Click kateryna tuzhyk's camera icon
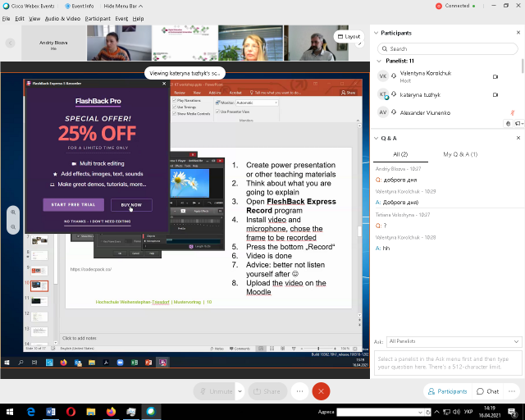The width and height of the screenshot is (525, 420). (495, 95)
